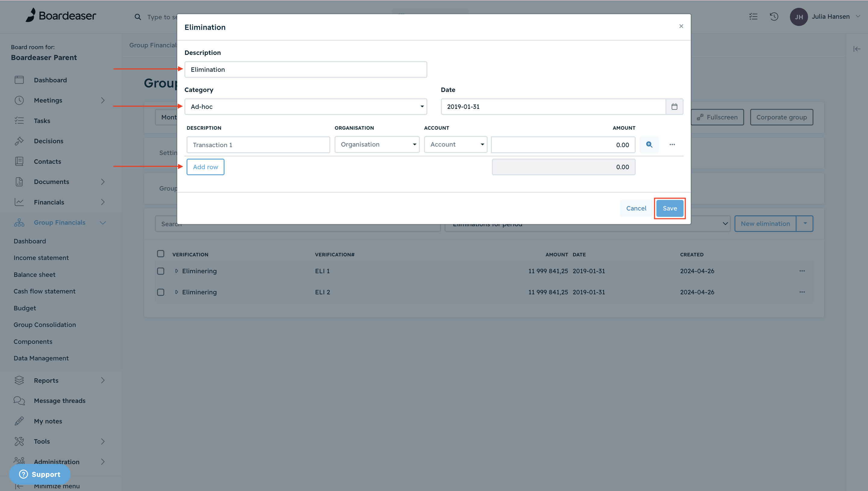
Task: Click the Add row button
Action: point(205,167)
